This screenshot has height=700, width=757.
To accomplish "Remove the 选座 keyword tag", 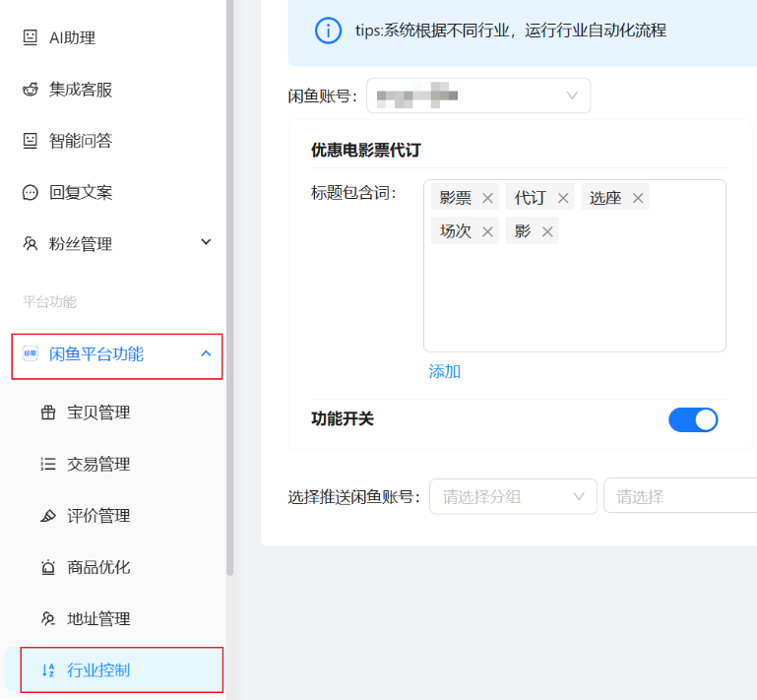I will 638,198.
